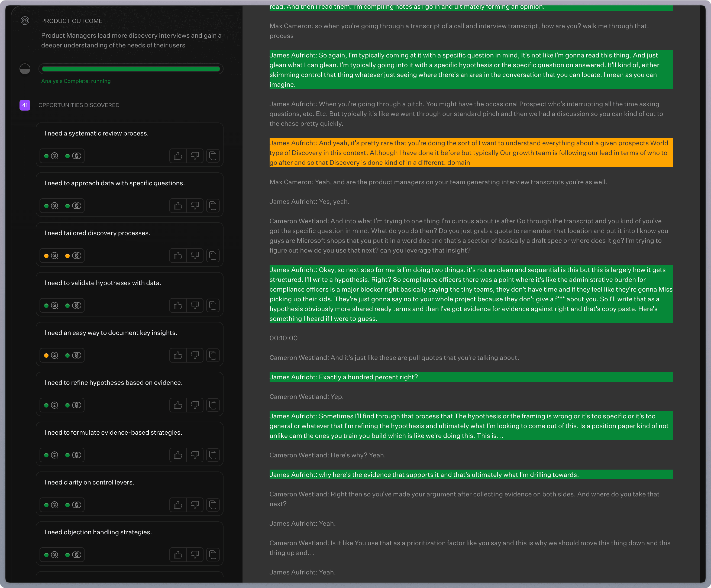
Task: Click the 'Product Outcome' section title
Action: click(72, 21)
